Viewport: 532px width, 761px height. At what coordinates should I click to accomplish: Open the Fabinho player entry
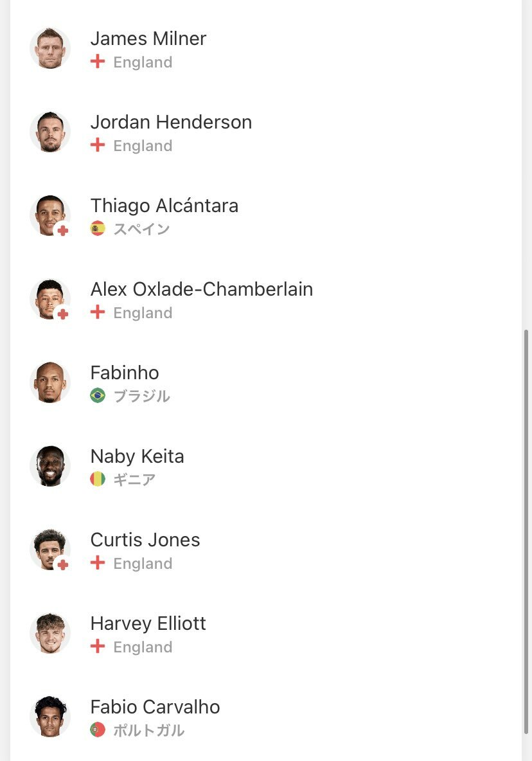pos(266,383)
